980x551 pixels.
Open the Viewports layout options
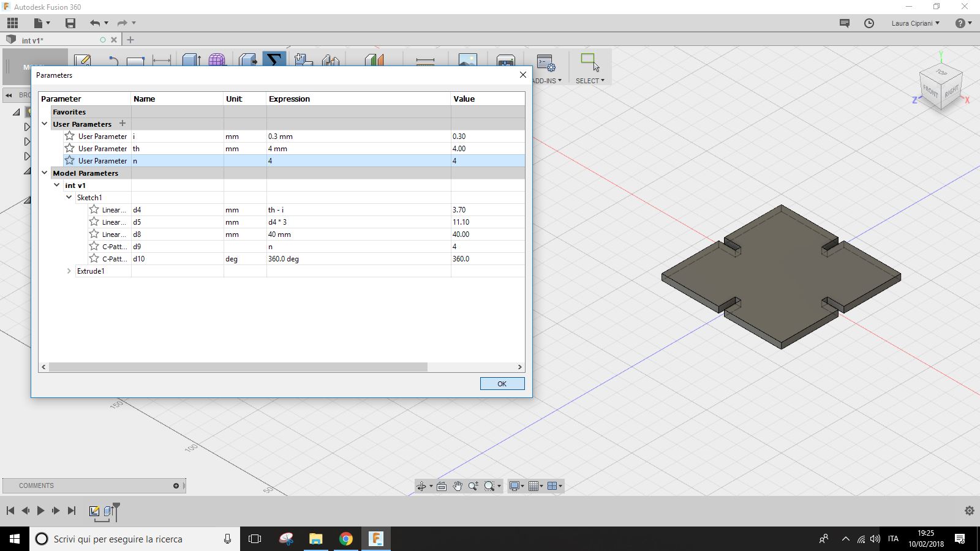pos(552,486)
